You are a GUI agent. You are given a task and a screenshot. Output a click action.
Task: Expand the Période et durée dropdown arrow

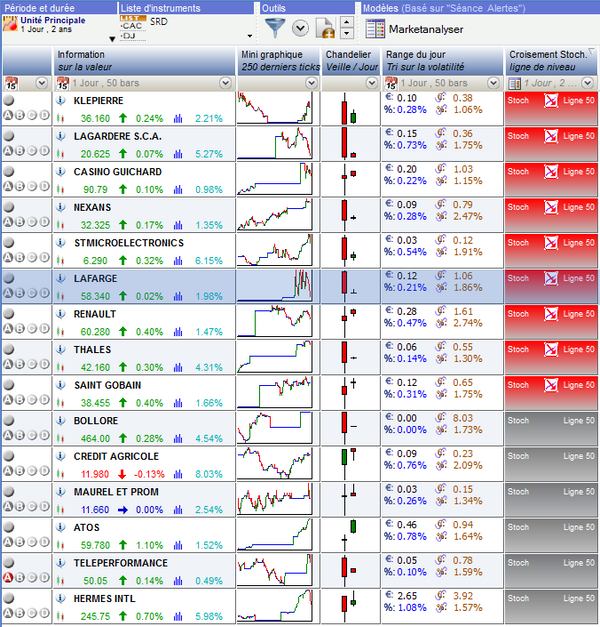tap(112, 39)
